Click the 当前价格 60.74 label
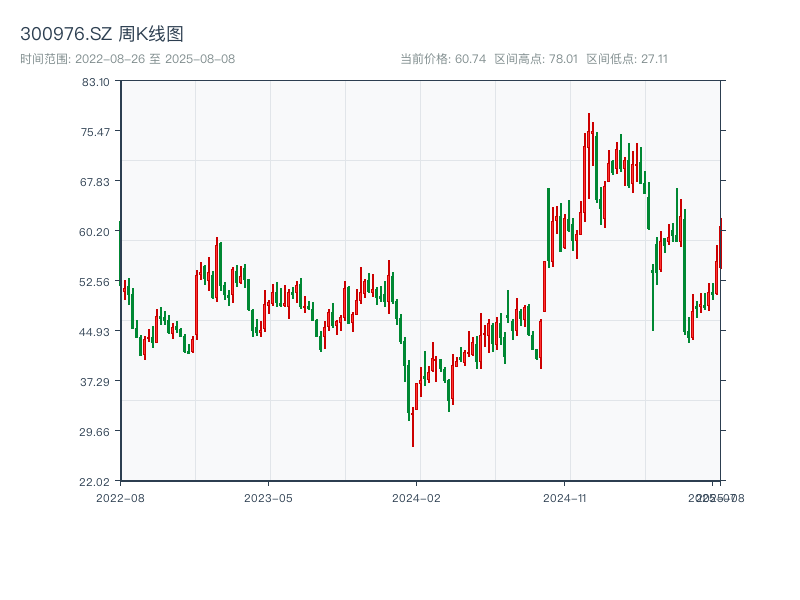 (x=442, y=59)
